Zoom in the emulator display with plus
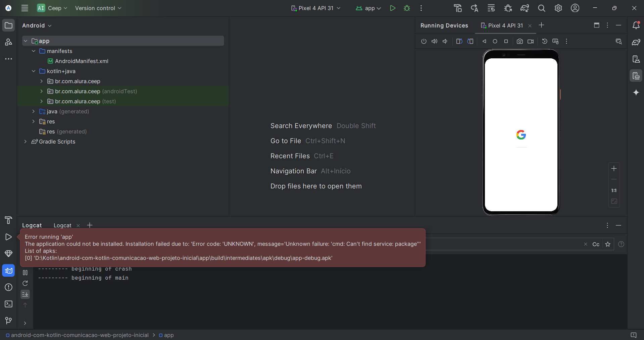This screenshot has width=644, height=340. click(x=614, y=168)
